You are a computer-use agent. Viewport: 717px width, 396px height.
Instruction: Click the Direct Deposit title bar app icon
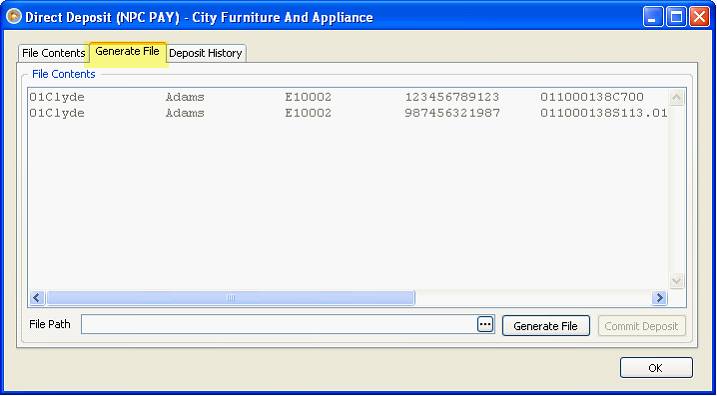pyautogui.click(x=14, y=17)
